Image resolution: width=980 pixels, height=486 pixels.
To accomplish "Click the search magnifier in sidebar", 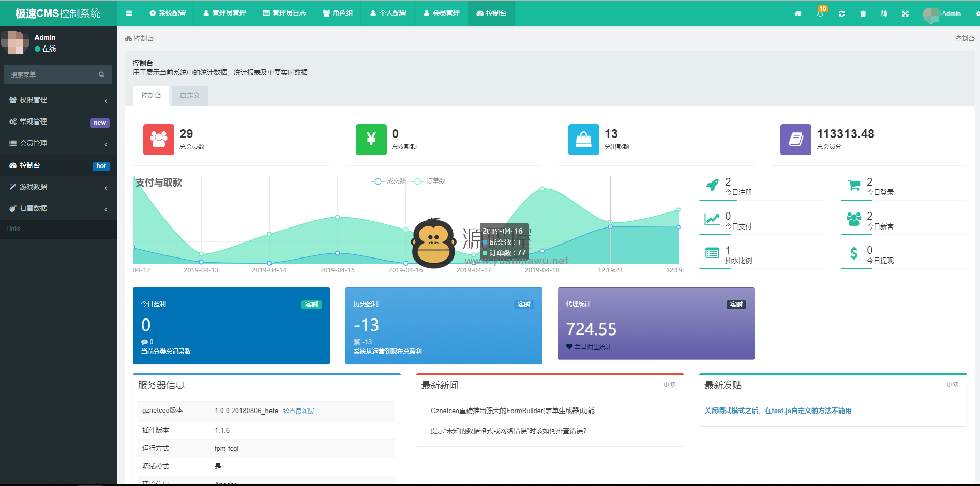I will (x=102, y=75).
